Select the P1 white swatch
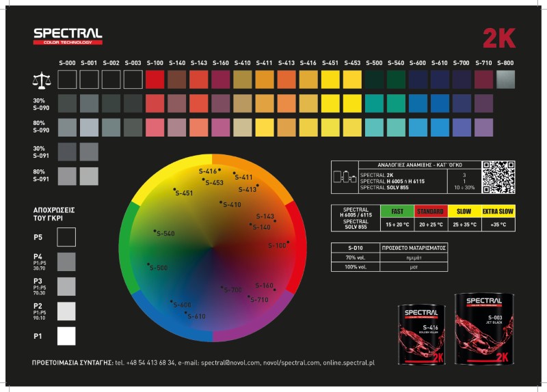The width and height of the screenshot is (547, 392). (x=66, y=336)
